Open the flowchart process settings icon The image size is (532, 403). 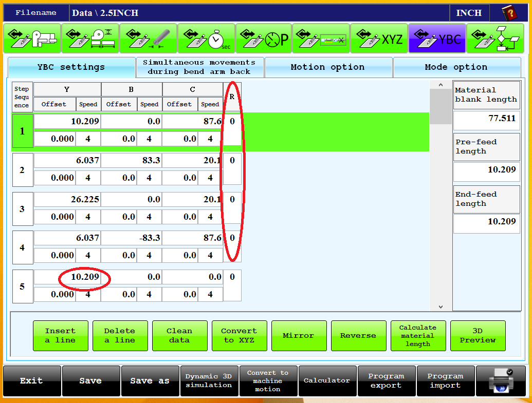495,39
